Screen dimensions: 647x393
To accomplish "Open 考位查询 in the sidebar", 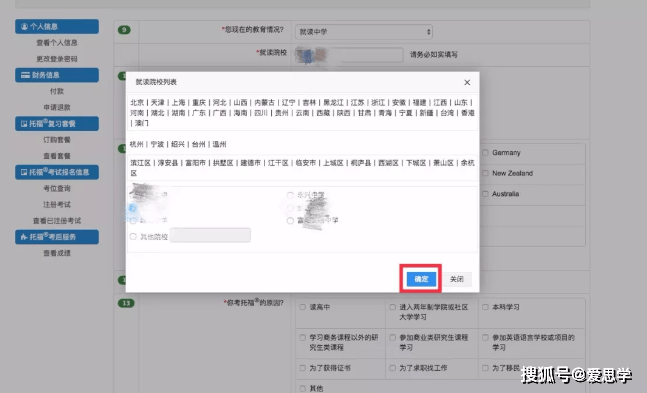I will pyautogui.click(x=57, y=188).
